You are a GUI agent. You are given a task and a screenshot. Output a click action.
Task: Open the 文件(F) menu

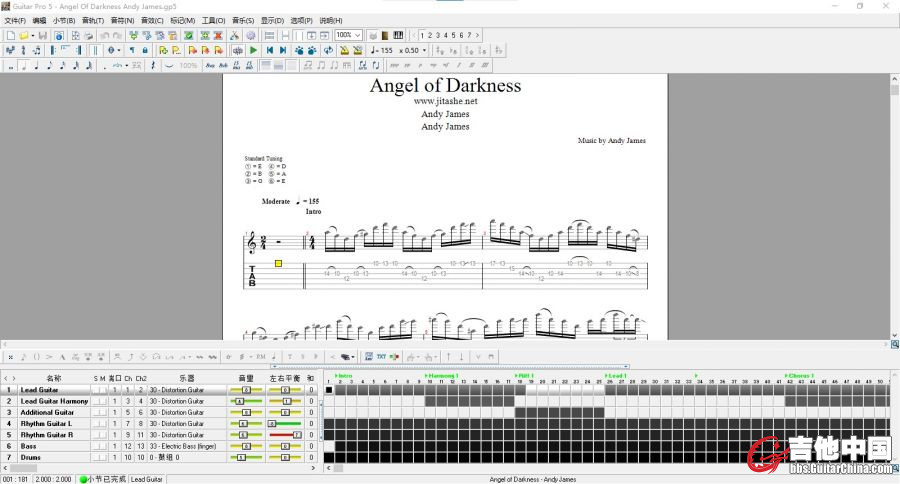[x=15, y=20]
